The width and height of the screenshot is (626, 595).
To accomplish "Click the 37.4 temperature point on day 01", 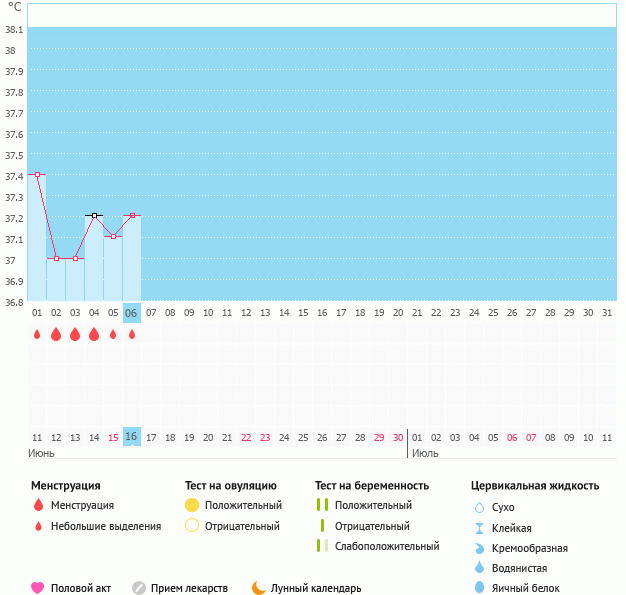I will [x=37, y=174].
